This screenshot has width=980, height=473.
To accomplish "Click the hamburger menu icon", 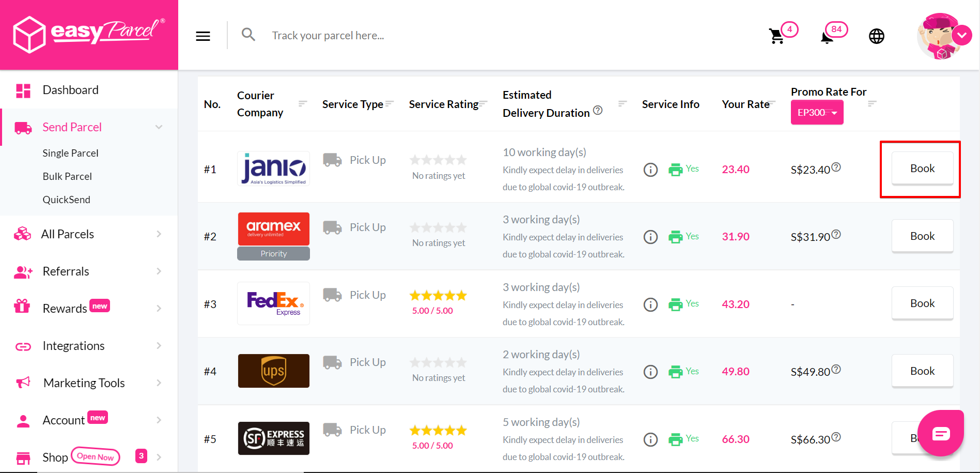I will pos(203,36).
